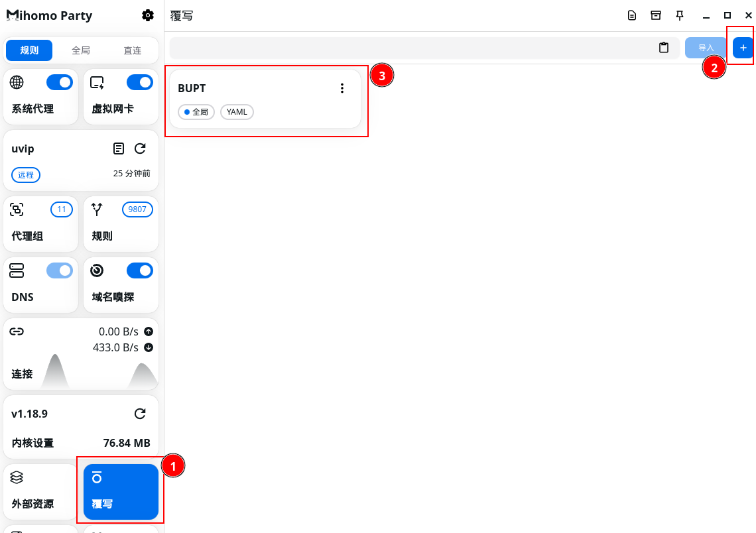Toggle the 虚拟网卡 switch
The width and height of the screenshot is (756, 533).
[140, 82]
